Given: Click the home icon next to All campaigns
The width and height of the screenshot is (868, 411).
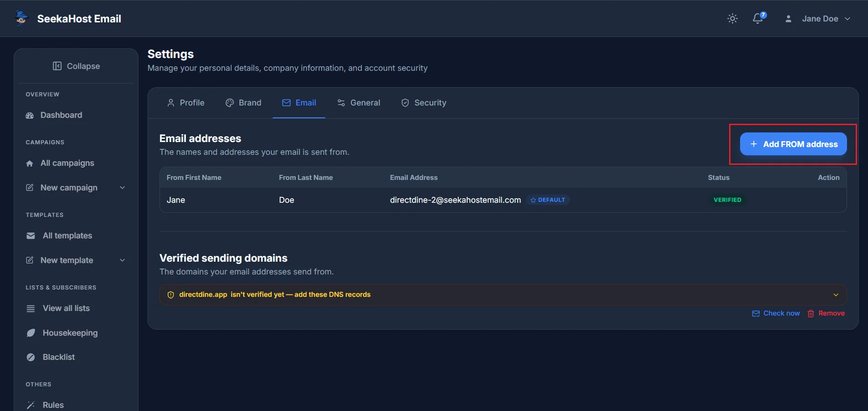Looking at the screenshot, I should pos(30,163).
